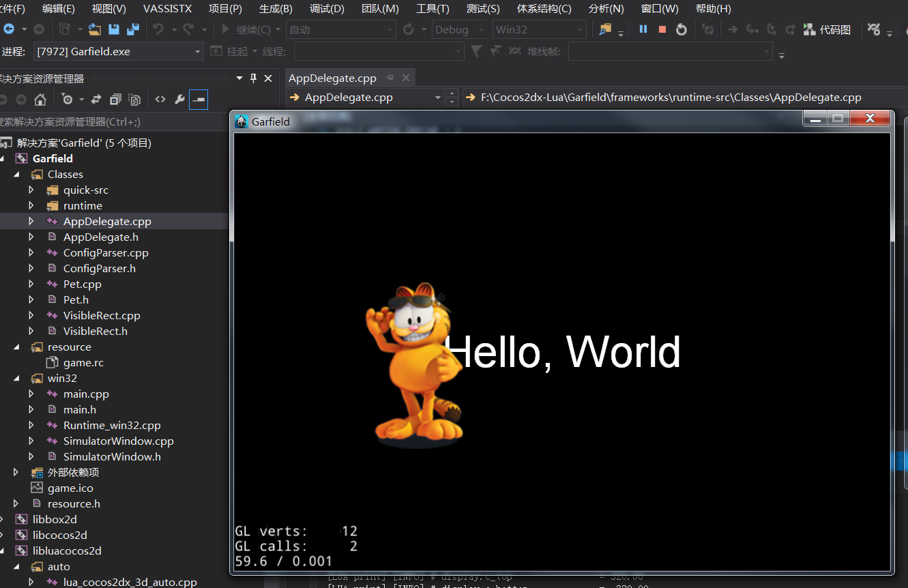Click the Step Out icon

click(x=790, y=29)
